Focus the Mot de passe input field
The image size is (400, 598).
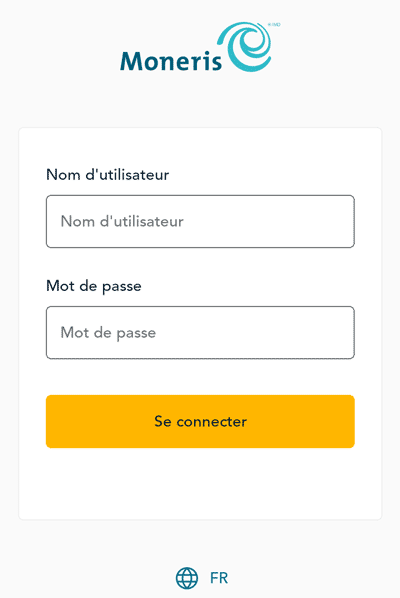(x=200, y=333)
